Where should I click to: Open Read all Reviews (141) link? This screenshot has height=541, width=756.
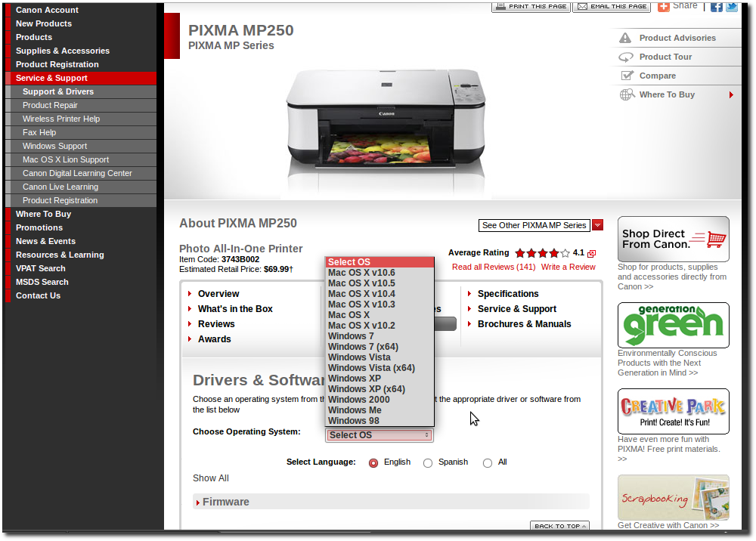click(494, 267)
